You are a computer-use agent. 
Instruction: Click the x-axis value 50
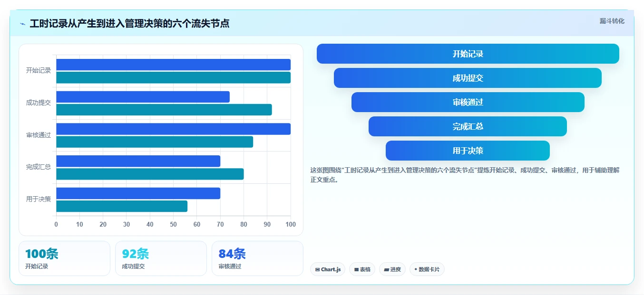click(x=173, y=224)
